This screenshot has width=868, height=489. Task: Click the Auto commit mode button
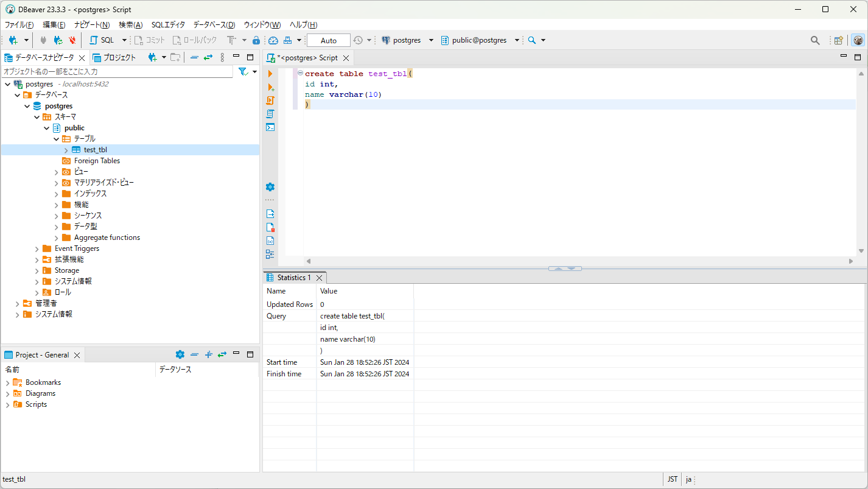tap(328, 40)
